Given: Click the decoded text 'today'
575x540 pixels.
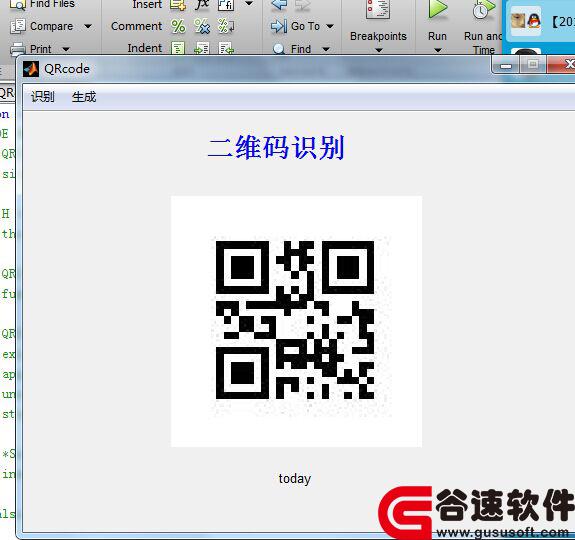Looking at the screenshot, I should (x=294, y=479).
